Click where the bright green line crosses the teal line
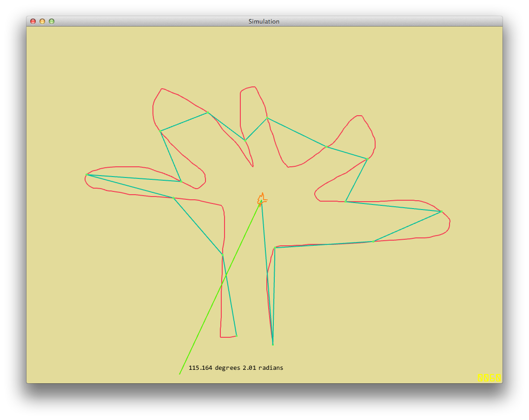 coord(226,278)
